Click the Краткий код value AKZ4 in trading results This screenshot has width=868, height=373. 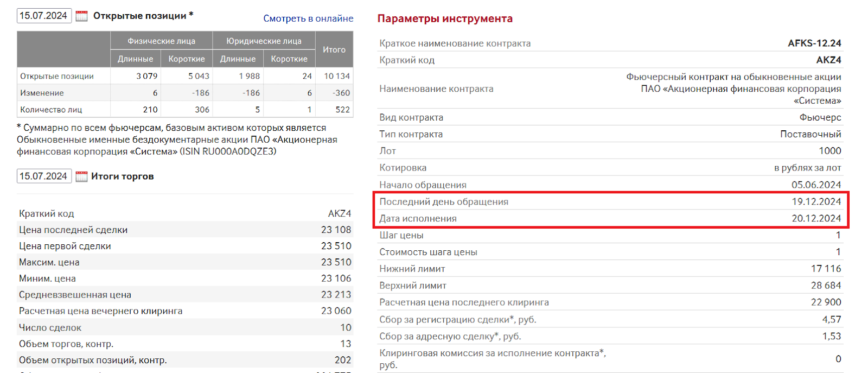tap(340, 213)
